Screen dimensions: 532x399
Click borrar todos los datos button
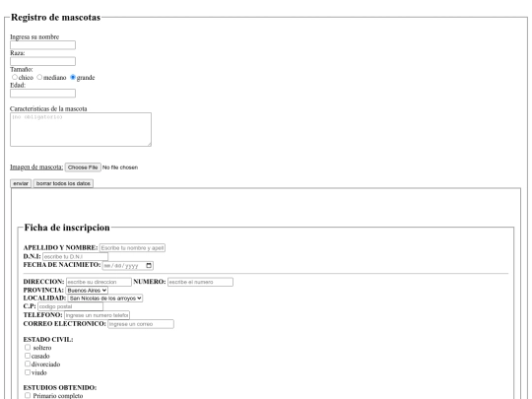pyautogui.click(x=63, y=183)
